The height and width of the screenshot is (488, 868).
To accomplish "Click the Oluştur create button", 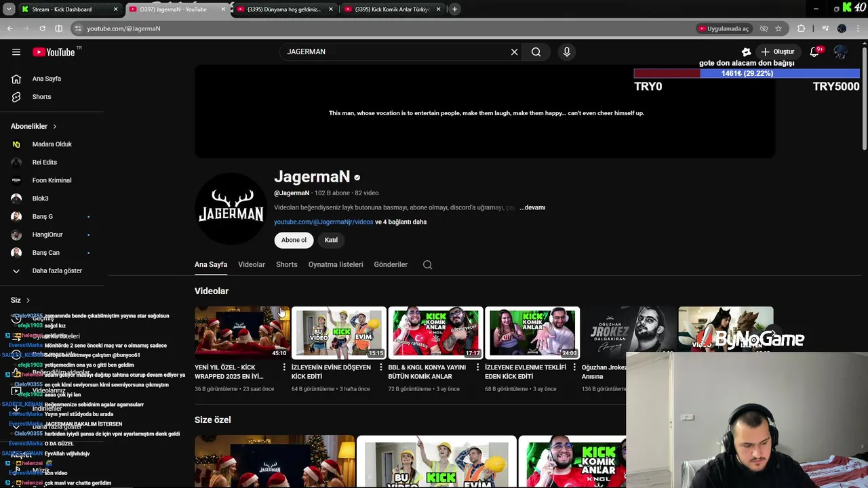I will click(x=778, y=52).
